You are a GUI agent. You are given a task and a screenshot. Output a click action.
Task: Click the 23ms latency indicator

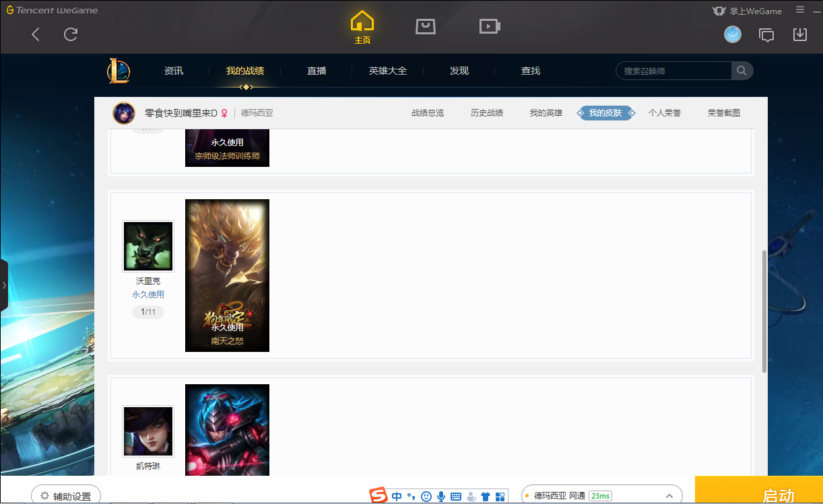600,496
